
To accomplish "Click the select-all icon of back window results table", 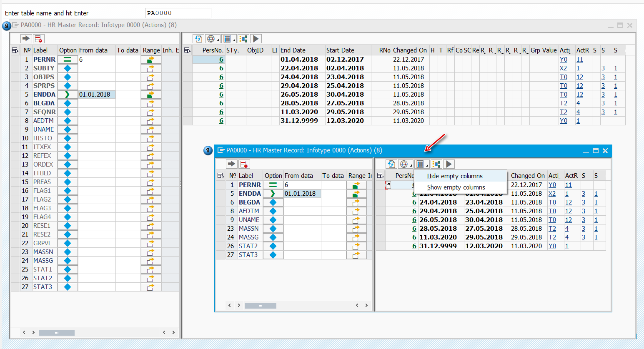I will [187, 50].
